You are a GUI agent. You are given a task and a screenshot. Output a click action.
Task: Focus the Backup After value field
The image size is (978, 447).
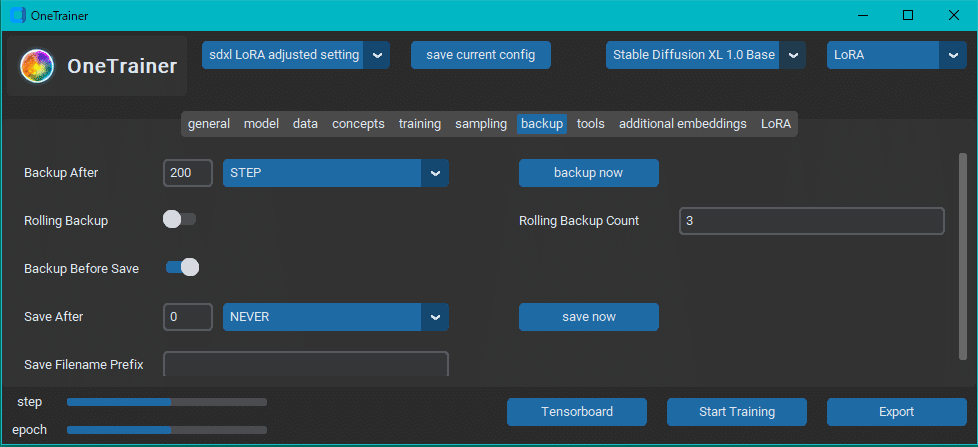[x=188, y=173]
